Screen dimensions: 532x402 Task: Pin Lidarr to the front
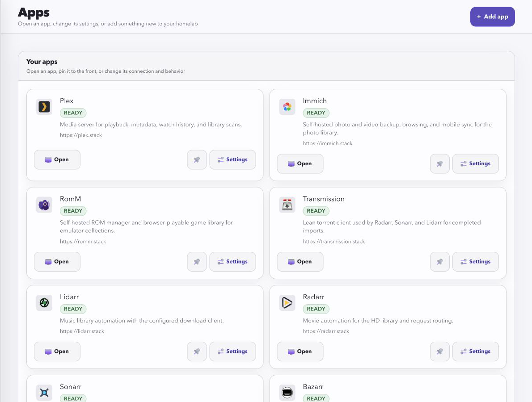tap(197, 352)
